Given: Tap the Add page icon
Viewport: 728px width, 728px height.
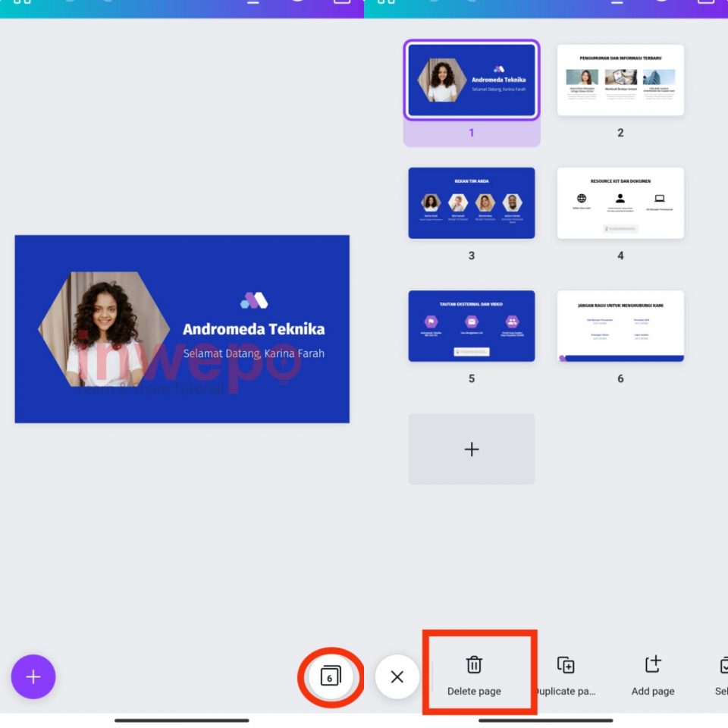Looking at the screenshot, I should [652, 663].
